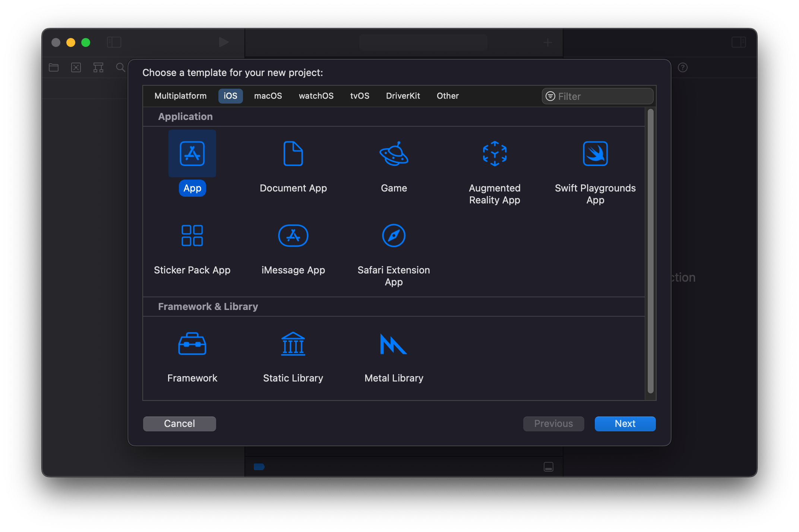This screenshot has height=532, width=799.
Task: Switch to the Multiplatform tab
Action: click(180, 96)
